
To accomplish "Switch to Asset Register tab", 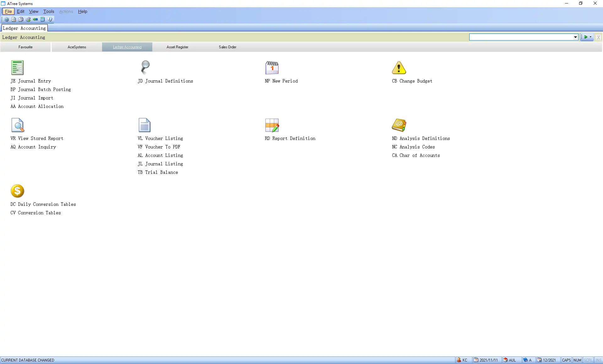I will pyautogui.click(x=177, y=47).
